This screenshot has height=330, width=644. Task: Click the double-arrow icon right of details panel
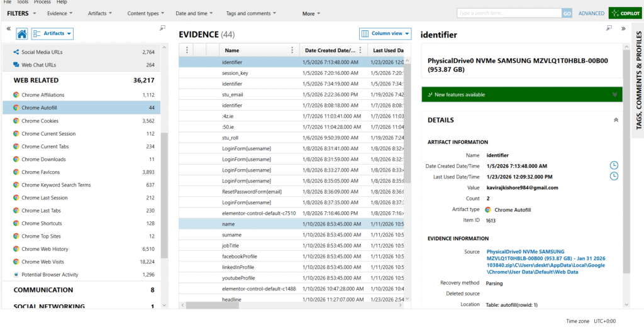[623, 28]
